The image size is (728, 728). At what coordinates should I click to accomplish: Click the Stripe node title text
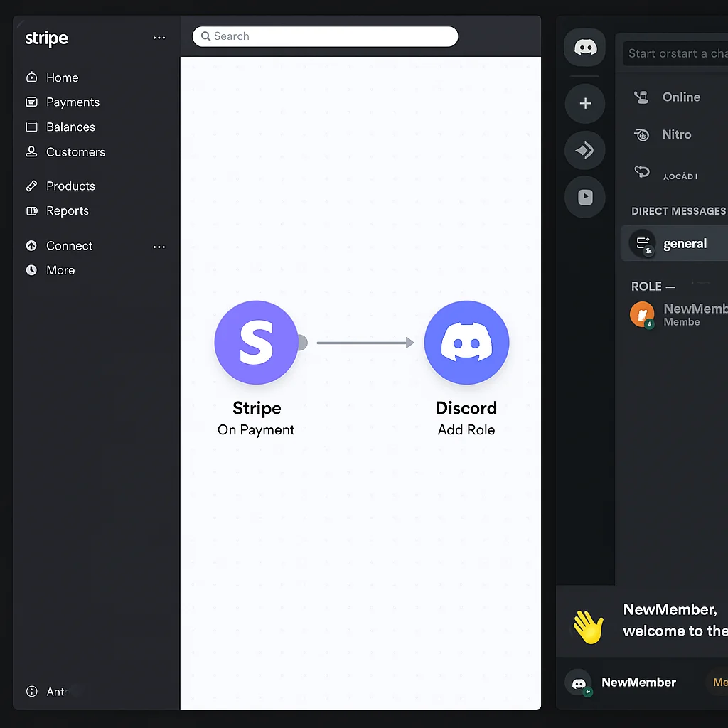(257, 408)
